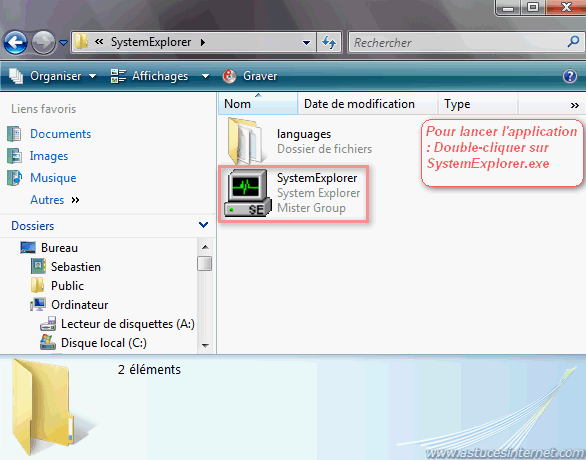Click folder tree scrollbar down arrow
This screenshot has height=460, width=586.
205,346
